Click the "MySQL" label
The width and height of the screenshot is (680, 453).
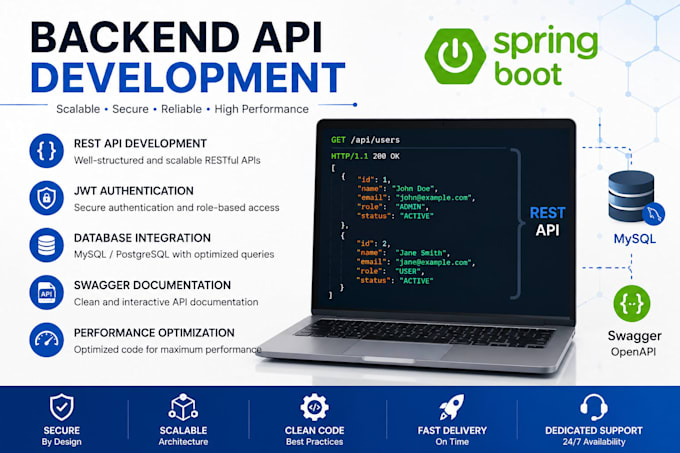(x=634, y=239)
